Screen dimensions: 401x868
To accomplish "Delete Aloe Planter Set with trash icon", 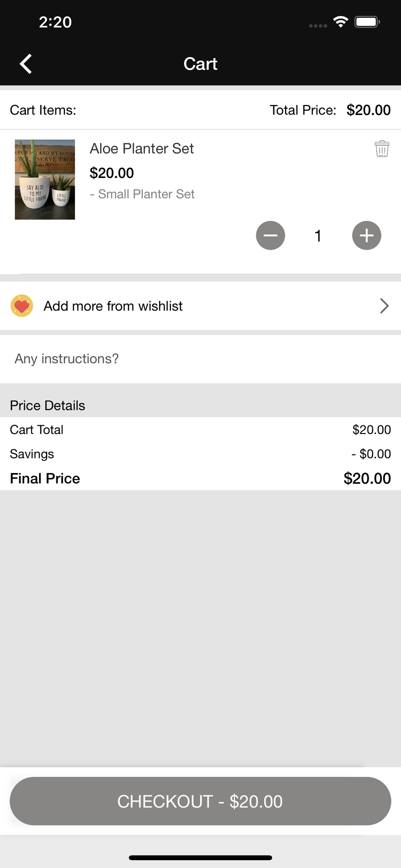I will tap(382, 149).
